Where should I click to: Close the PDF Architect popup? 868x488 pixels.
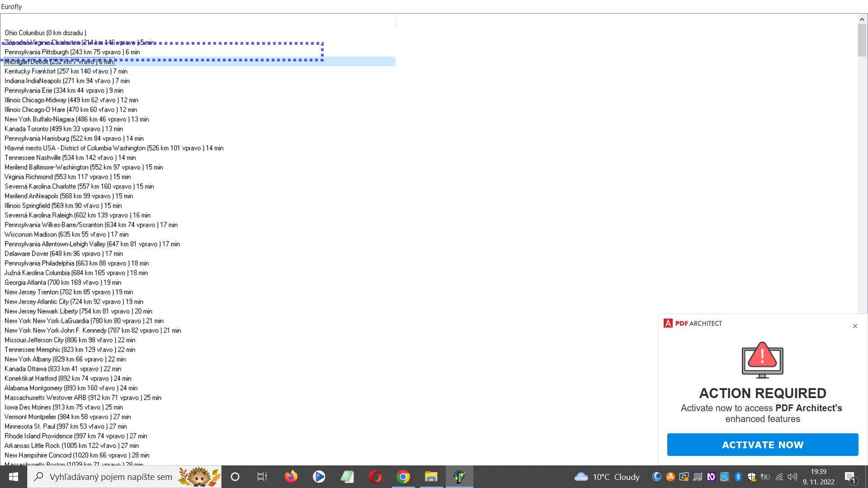(855, 326)
